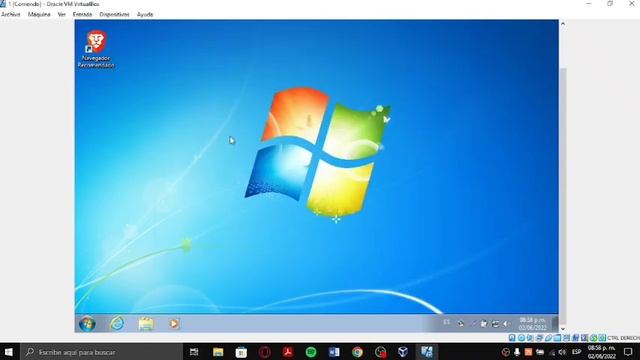Open Spotify on host taskbar

coord(311,352)
